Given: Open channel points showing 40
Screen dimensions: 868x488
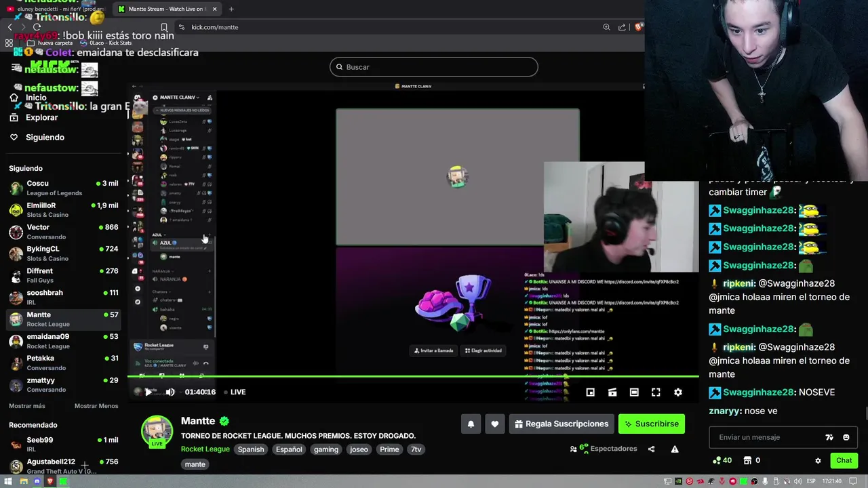Looking at the screenshot, I should [722, 460].
